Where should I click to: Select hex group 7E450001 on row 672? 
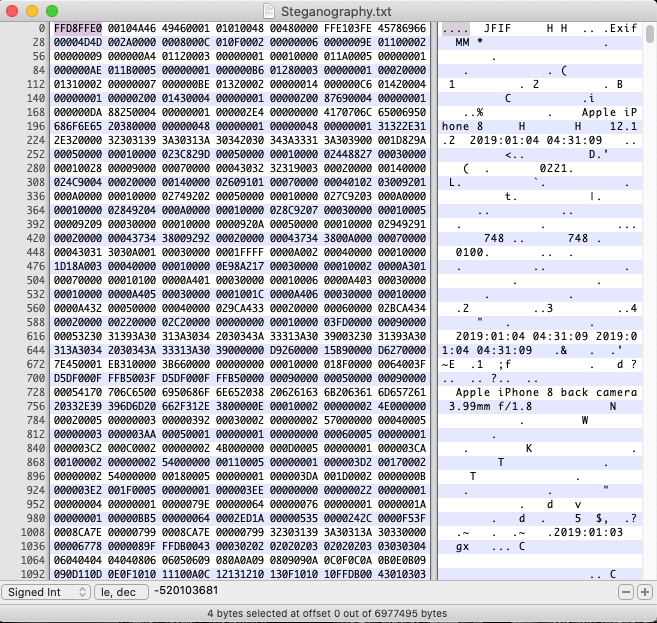click(78, 364)
